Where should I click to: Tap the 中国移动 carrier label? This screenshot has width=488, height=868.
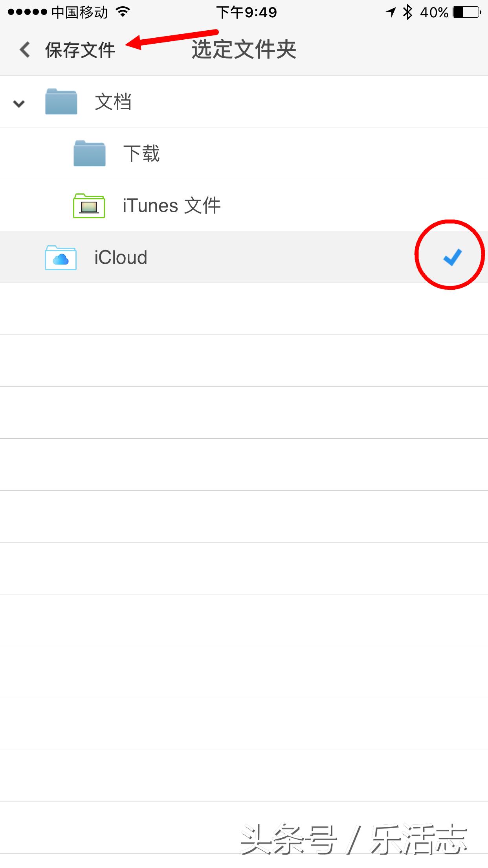79,13
